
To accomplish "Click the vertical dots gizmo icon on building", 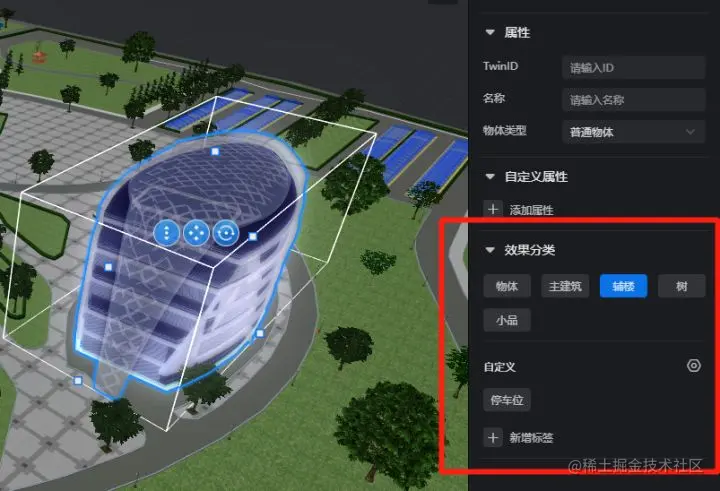I will click(x=166, y=232).
